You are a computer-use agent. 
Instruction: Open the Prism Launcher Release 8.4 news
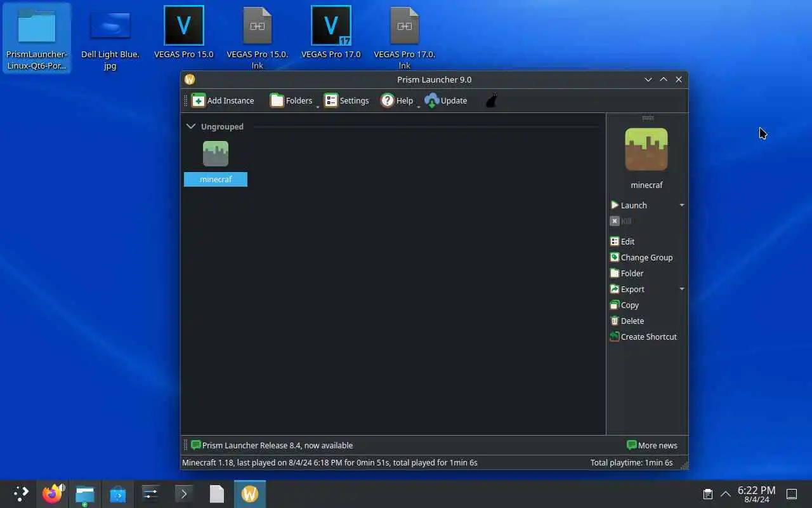pyautogui.click(x=272, y=445)
